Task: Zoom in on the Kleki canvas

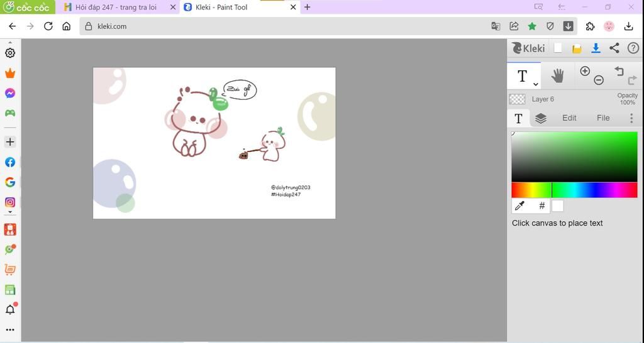Action: point(585,71)
